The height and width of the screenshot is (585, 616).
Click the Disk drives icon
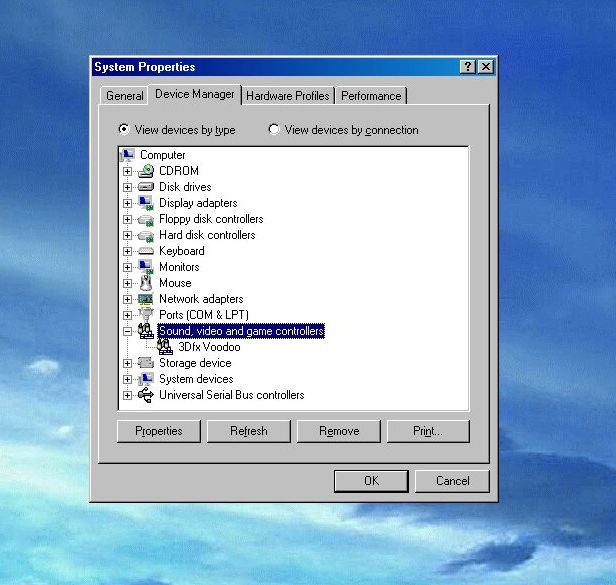146,187
